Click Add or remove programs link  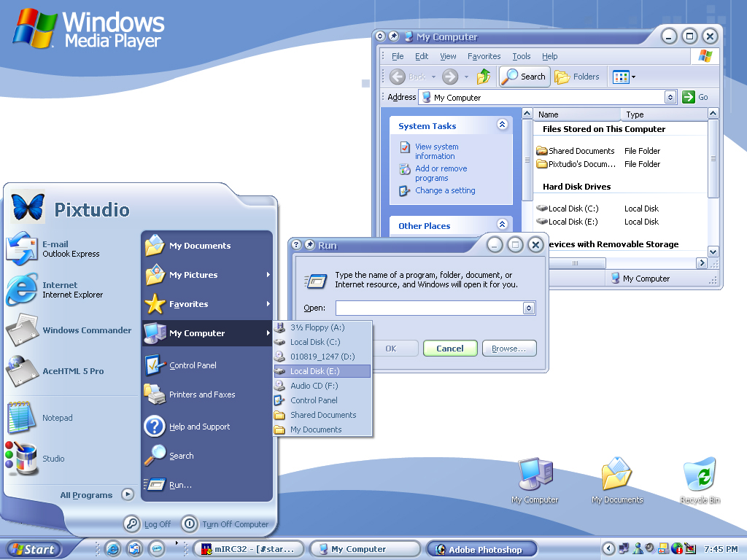441,174
